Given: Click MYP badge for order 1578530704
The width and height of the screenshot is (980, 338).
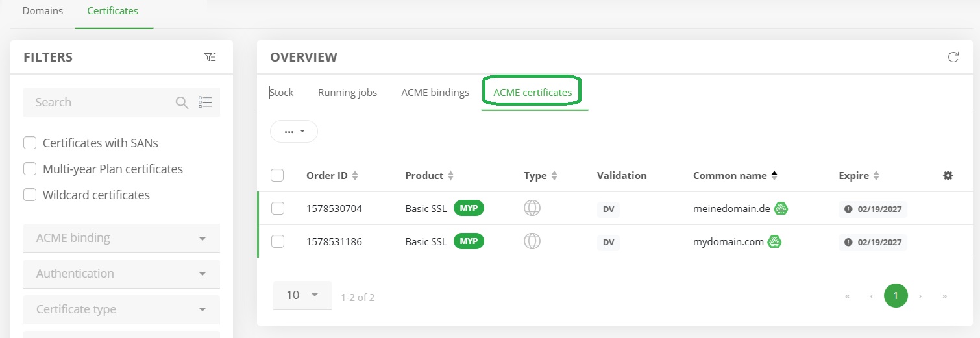Looking at the screenshot, I should 469,208.
